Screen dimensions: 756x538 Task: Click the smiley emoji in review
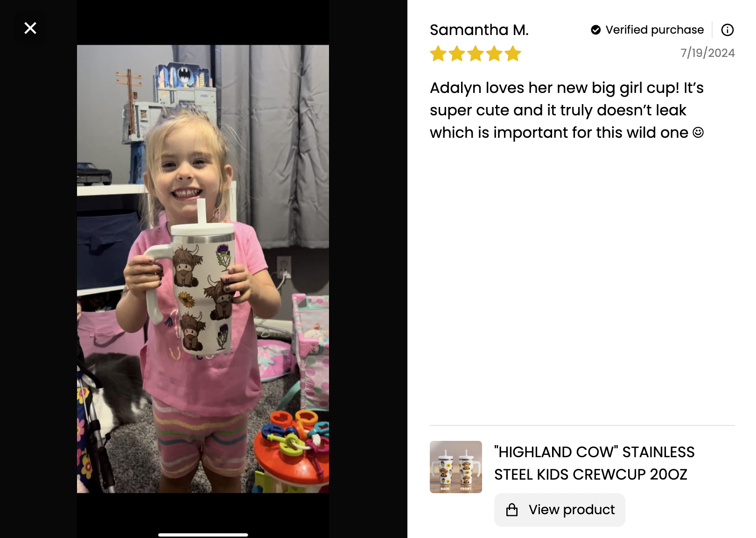698,133
